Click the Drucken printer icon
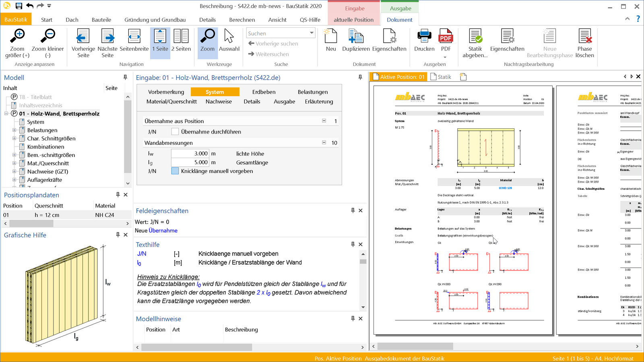The height and width of the screenshot is (362, 644). click(x=424, y=36)
